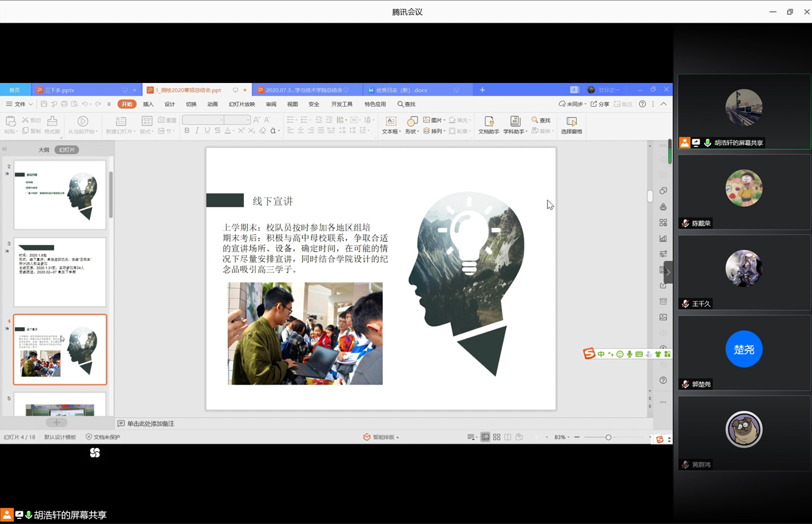Switch to slide sorter grid view icon

497,437
